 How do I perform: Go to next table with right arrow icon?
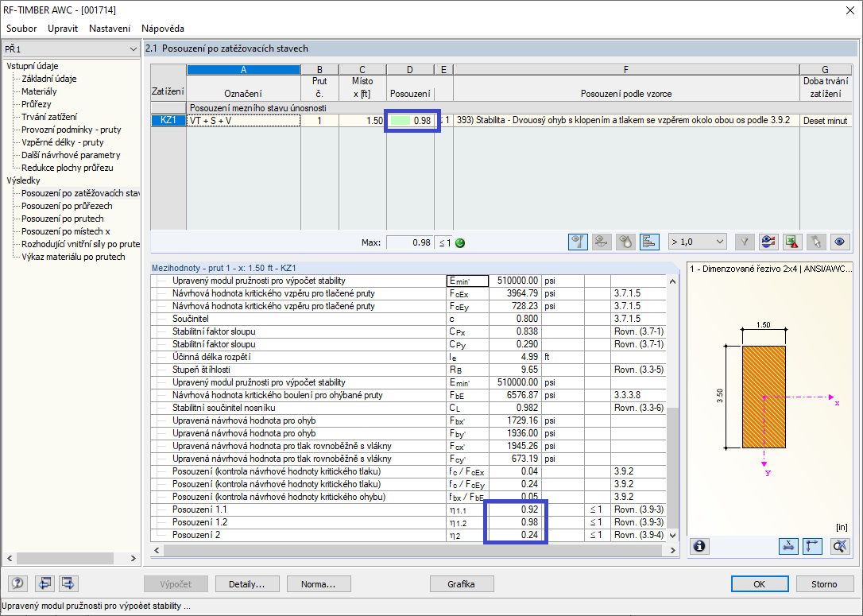[x=68, y=583]
